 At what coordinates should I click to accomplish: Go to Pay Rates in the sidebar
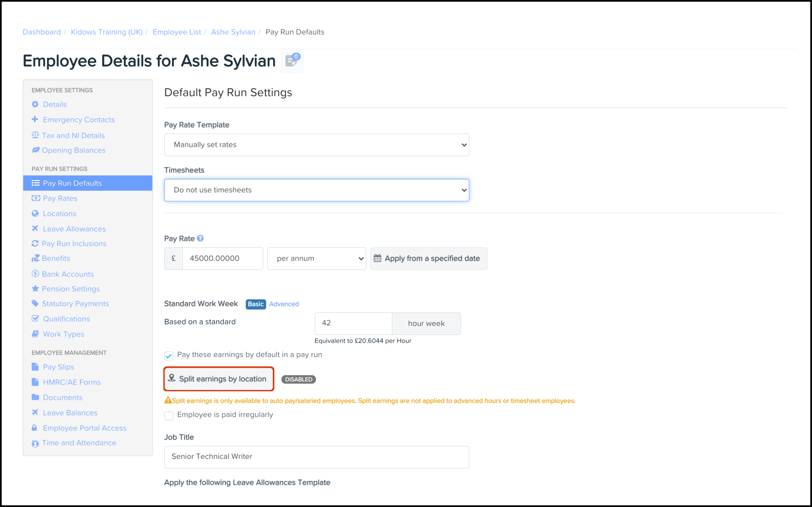pos(60,199)
